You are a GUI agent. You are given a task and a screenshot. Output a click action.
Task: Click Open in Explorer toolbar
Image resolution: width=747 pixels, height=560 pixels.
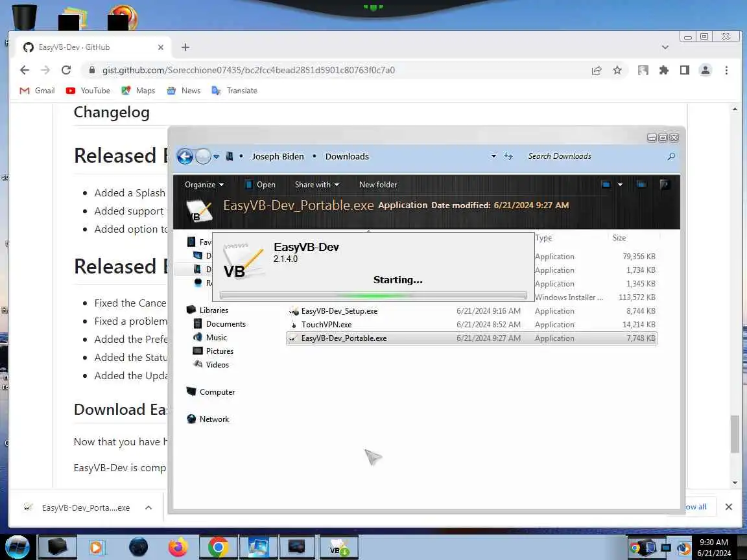click(x=260, y=185)
